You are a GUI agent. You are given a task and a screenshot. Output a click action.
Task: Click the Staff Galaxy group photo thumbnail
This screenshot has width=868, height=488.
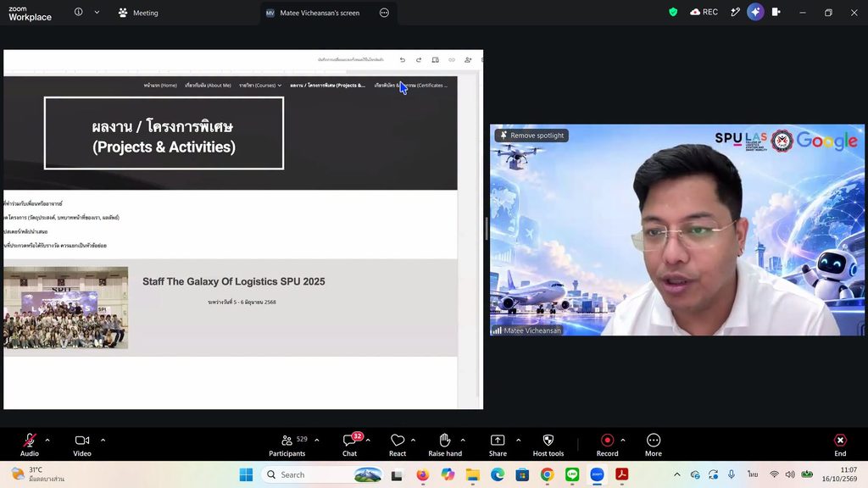[x=66, y=308]
